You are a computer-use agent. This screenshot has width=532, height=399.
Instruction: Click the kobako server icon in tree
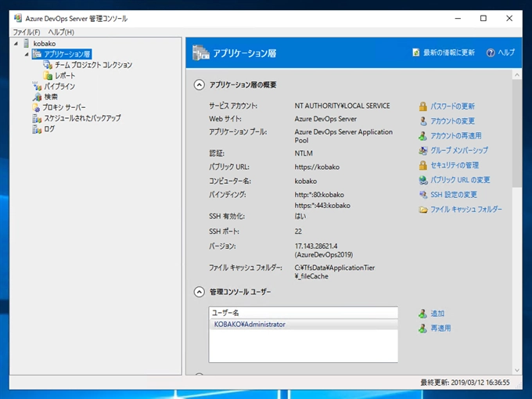click(26, 44)
